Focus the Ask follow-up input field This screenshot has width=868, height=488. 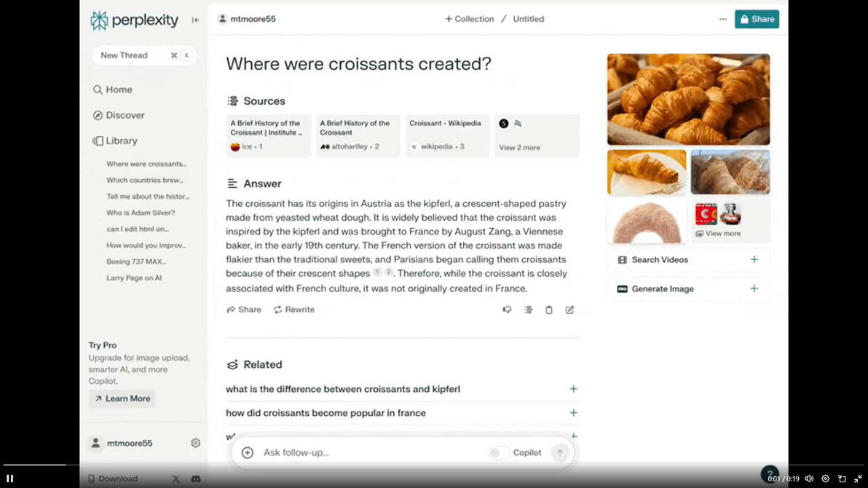tap(371, 452)
